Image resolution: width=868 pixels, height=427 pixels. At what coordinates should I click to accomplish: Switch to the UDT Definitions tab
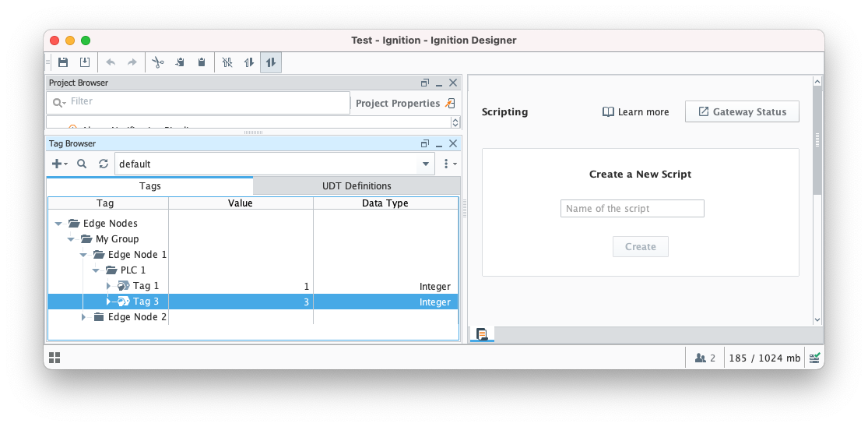tap(357, 186)
